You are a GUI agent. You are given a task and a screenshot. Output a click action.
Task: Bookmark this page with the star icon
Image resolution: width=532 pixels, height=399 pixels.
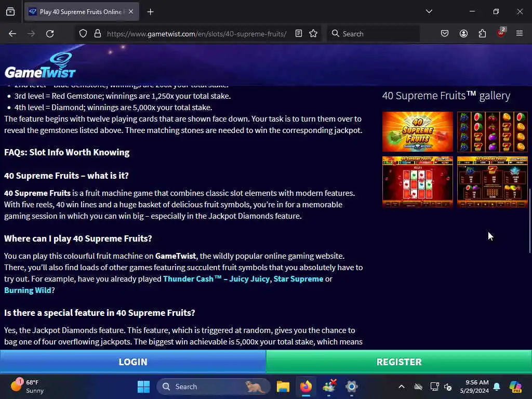pos(313,34)
